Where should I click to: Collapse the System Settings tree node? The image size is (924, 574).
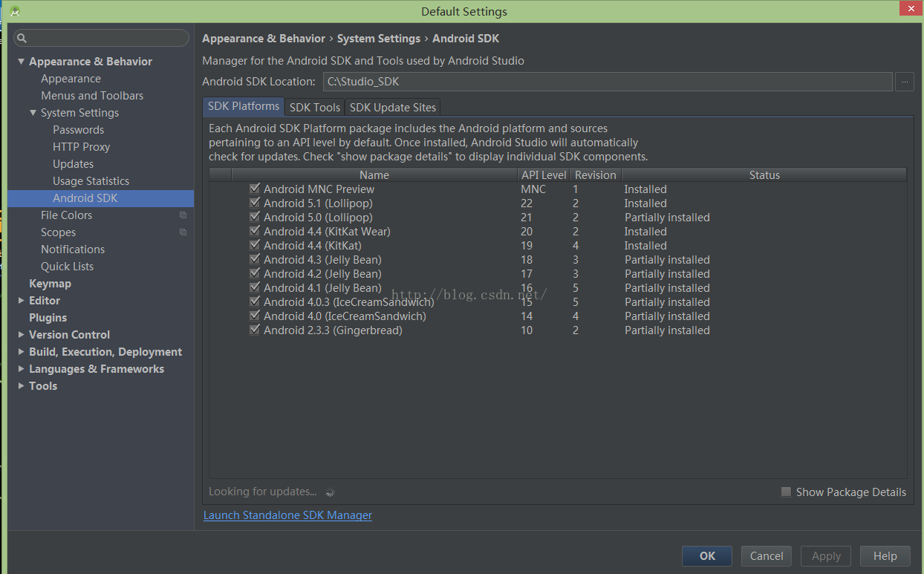click(33, 113)
